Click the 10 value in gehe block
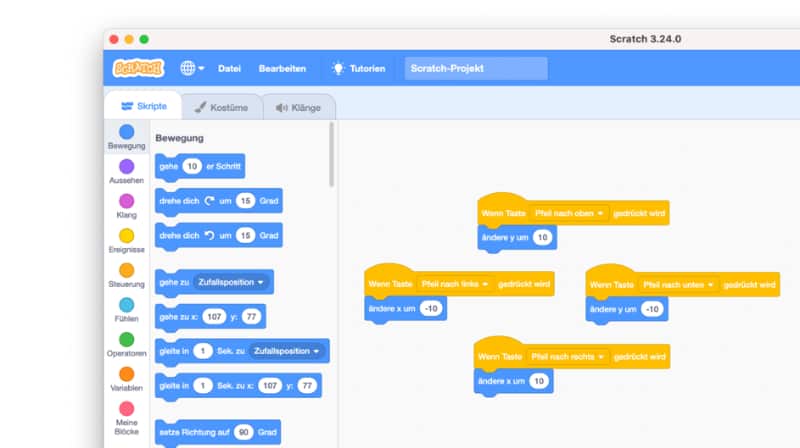800x448 pixels. pyautogui.click(x=192, y=166)
